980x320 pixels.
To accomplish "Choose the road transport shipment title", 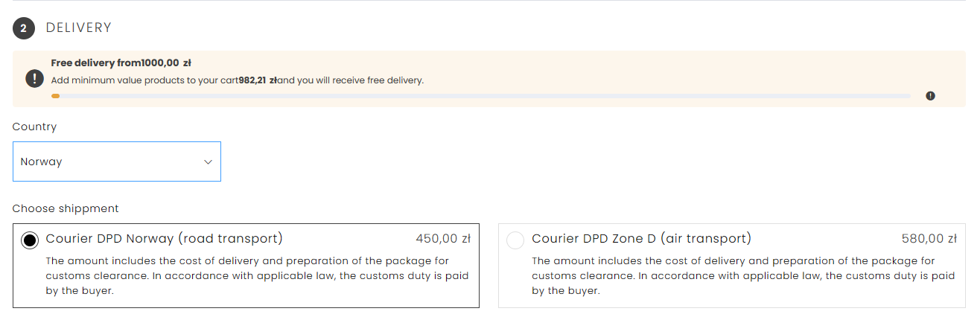I will (x=164, y=239).
